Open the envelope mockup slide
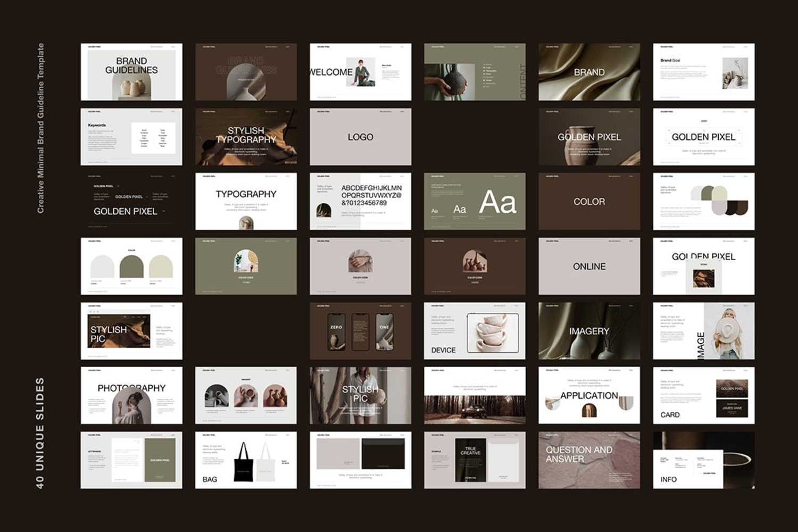Viewport: 798px width, 532px height. [361, 460]
